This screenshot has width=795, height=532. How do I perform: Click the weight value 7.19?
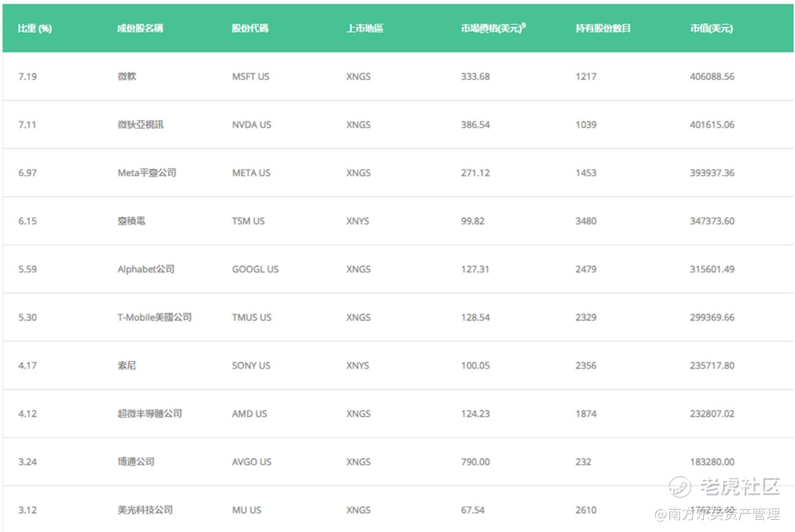click(28, 77)
